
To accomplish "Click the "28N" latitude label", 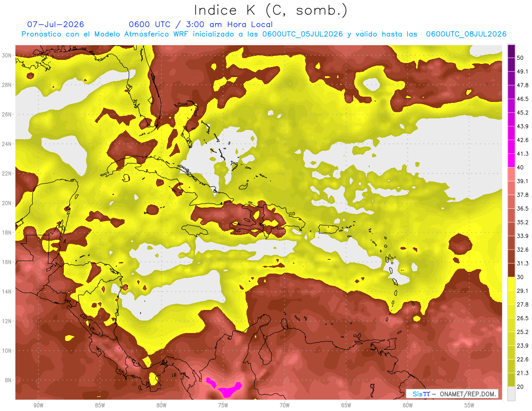I will coord(7,85).
